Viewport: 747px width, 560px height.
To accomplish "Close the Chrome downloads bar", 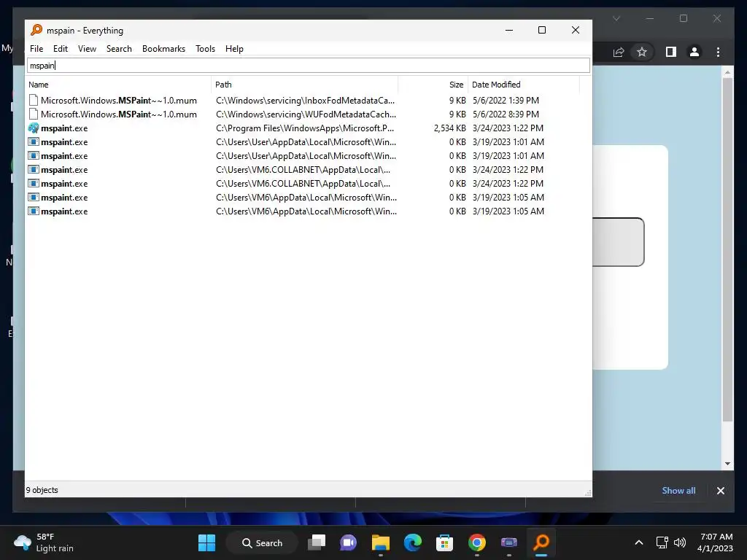I will click(720, 491).
